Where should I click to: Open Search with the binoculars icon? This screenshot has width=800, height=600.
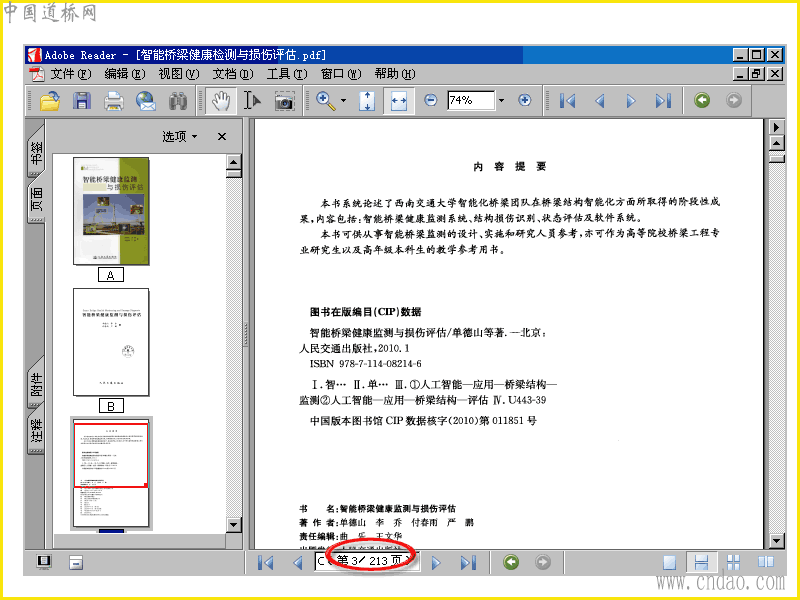click(x=178, y=101)
